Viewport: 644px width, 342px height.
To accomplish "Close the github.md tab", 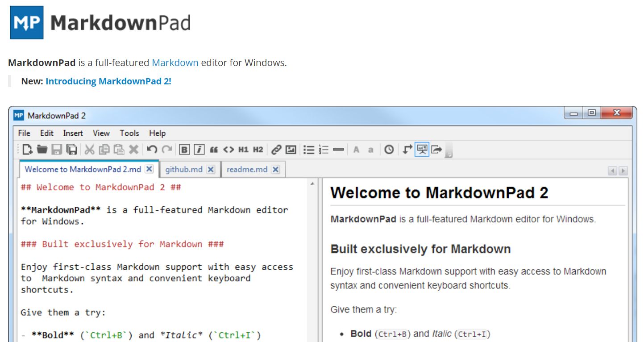I will click(x=211, y=169).
